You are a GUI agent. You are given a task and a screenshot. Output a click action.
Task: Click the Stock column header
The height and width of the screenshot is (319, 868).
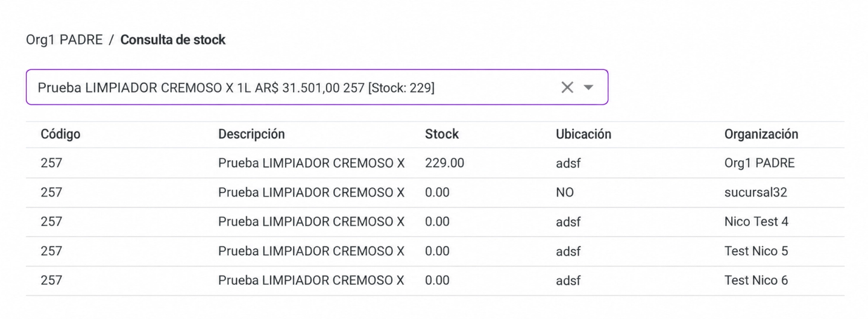[x=442, y=134]
